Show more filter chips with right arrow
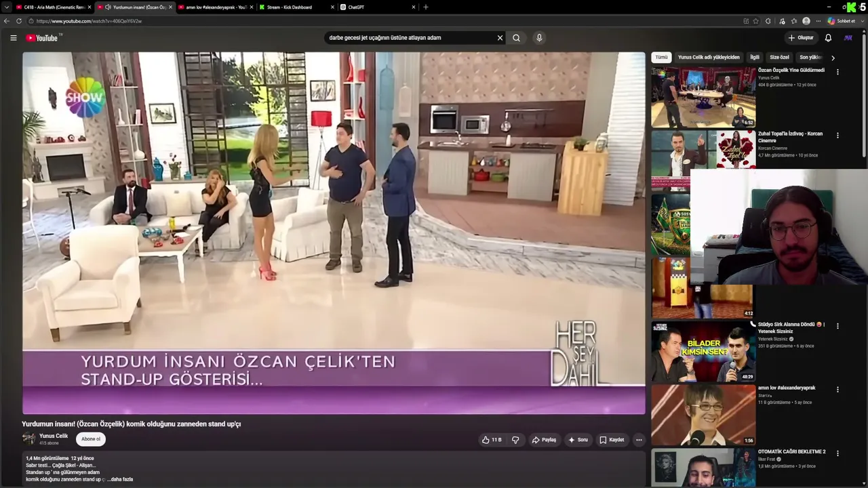 pyautogui.click(x=833, y=58)
